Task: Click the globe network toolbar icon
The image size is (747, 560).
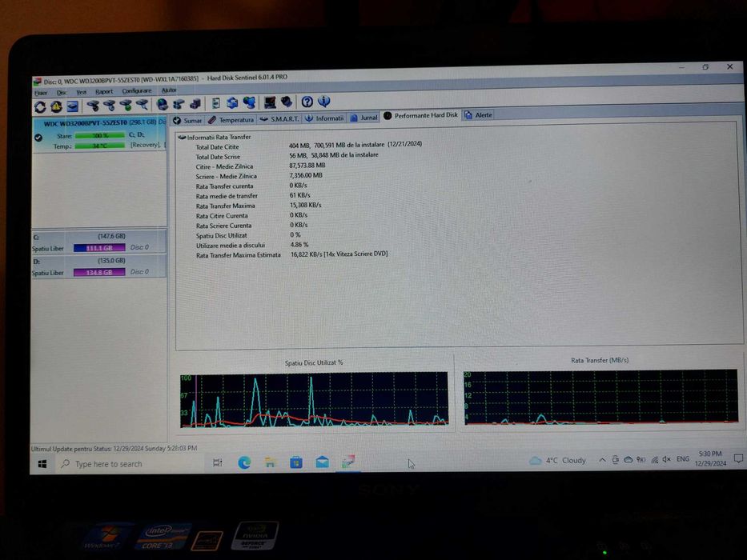Action: point(249,102)
